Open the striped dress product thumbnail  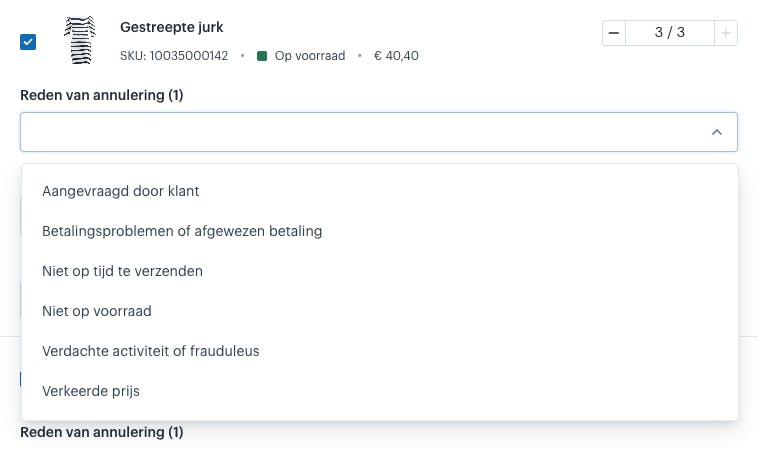click(x=80, y=40)
